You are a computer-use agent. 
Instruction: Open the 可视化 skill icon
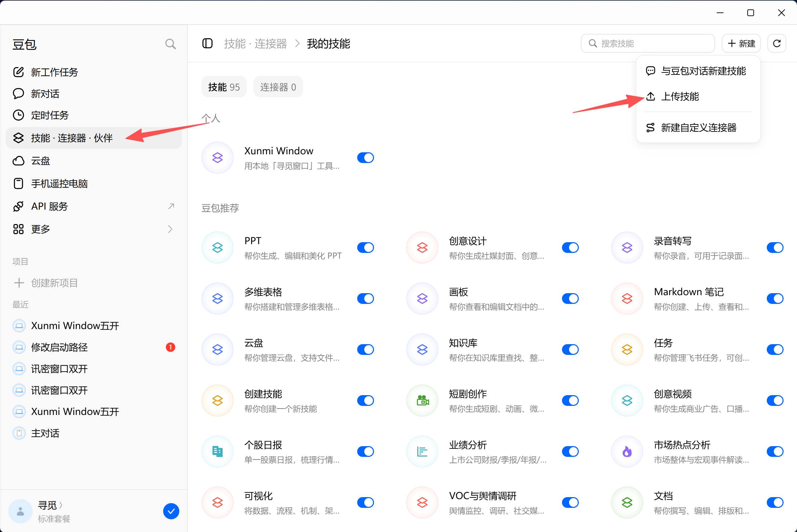pyautogui.click(x=217, y=502)
